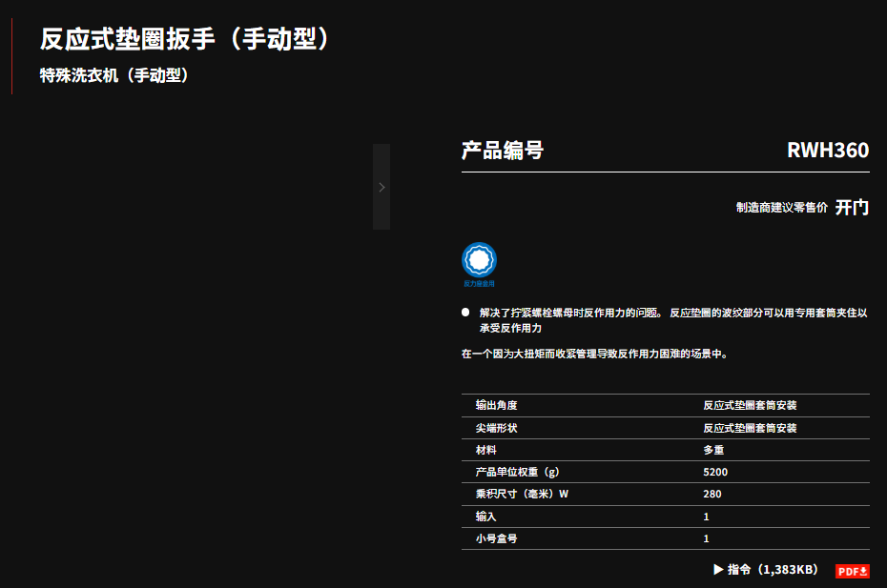Click the 产品编号 heading
Screen dimensions: 887x588
tap(503, 151)
